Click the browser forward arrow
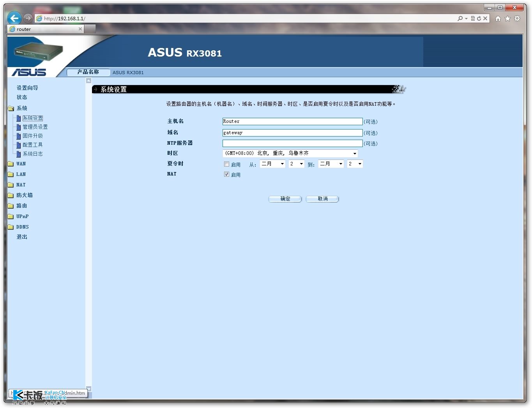Screen dimensions: 532x408 point(28,18)
